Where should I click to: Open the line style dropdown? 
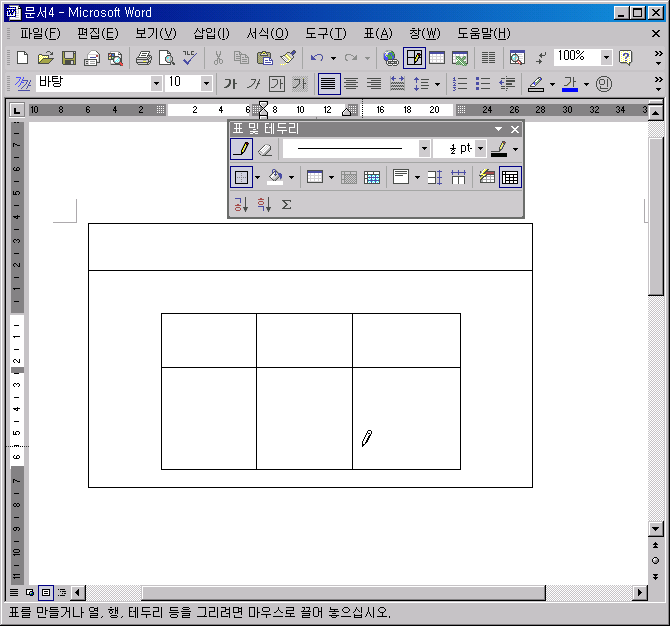(424, 149)
